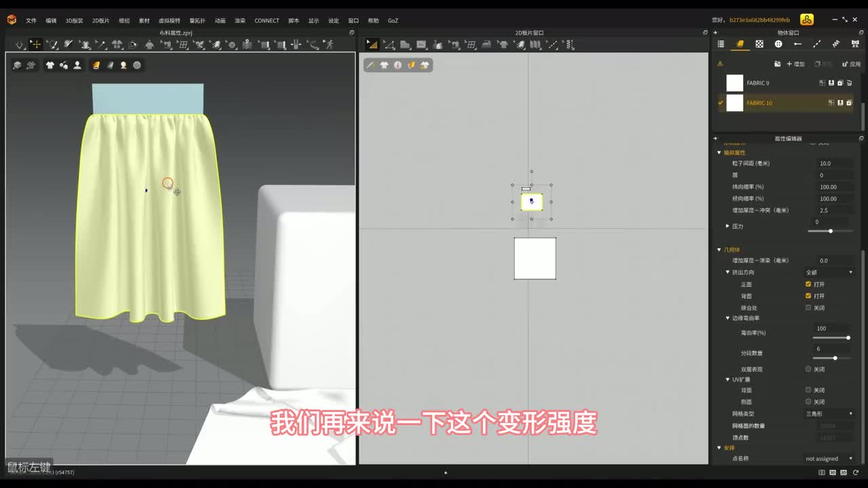The width and height of the screenshot is (868, 488).
Task: Enable the 双层表现 checkbox
Action: [808, 369]
